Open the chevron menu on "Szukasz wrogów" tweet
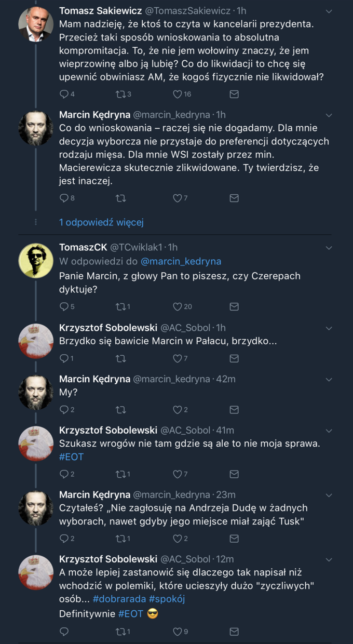Screen dimensions: 353x644 [329, 431]
